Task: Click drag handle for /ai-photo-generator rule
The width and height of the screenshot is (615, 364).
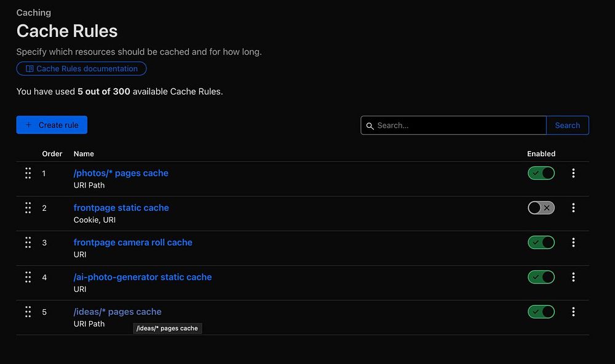Action: (28, 277)
